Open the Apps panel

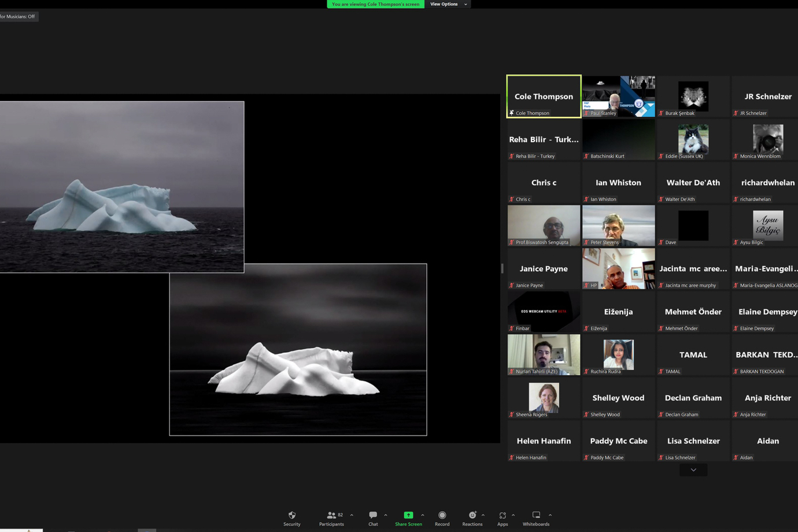pyautogui.click(x=503, y=518)
